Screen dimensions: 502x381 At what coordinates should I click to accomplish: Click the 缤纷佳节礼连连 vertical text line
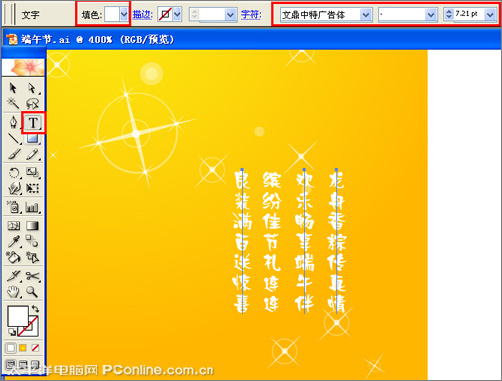tap(272, 242)
